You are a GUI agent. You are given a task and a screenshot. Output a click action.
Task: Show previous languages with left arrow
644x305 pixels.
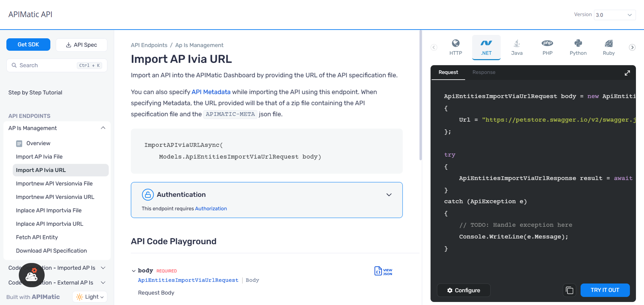pyautogui.click(x=434, y=47)
